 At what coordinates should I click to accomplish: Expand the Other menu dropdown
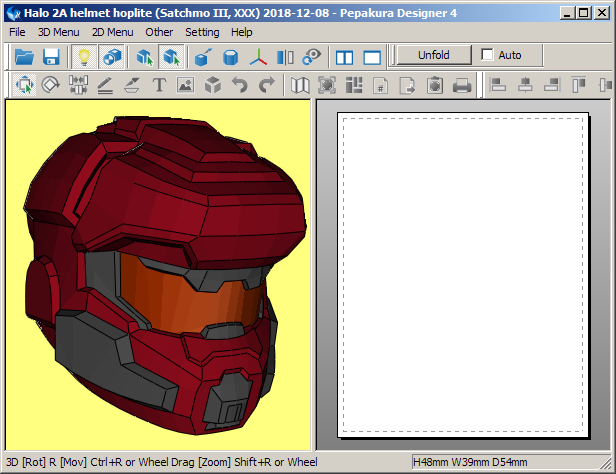159,32
